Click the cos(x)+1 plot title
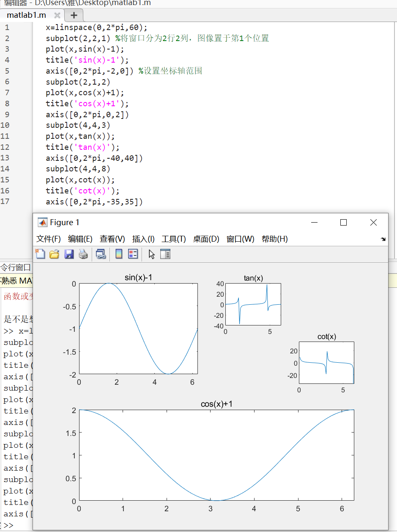 coord(216,404)
